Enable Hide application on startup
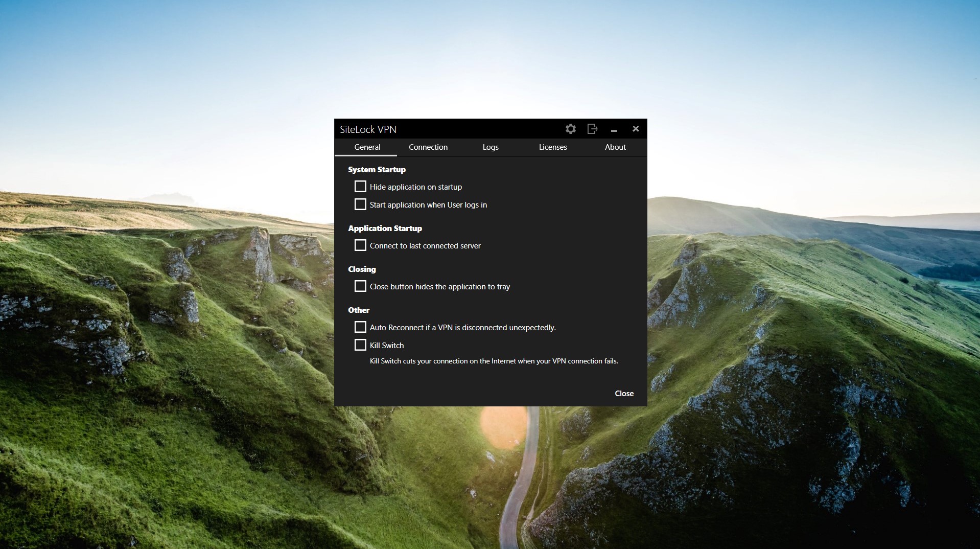 (360, 187)
